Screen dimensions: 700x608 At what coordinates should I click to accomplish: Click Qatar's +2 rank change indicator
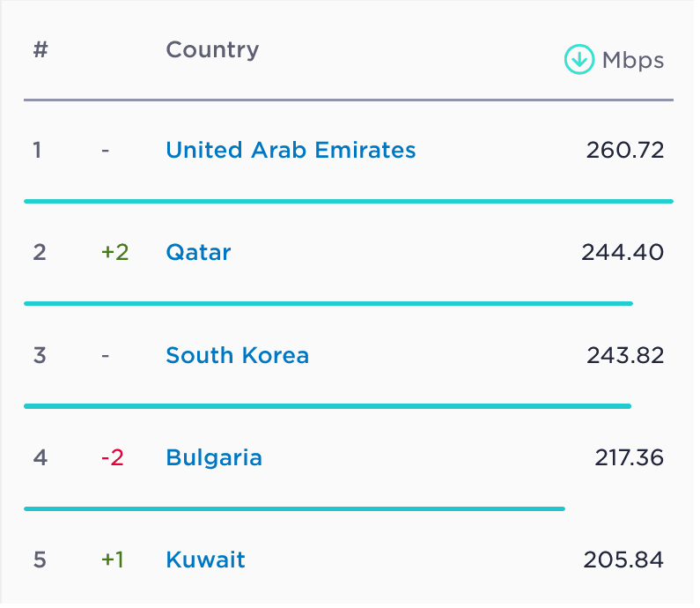(x=114, y=253)
